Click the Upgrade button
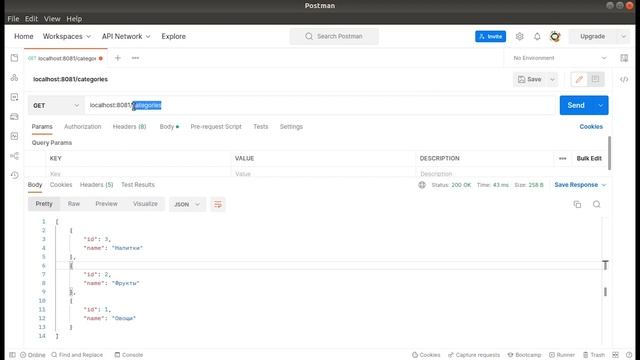The image size is (640, 360). 593,36
